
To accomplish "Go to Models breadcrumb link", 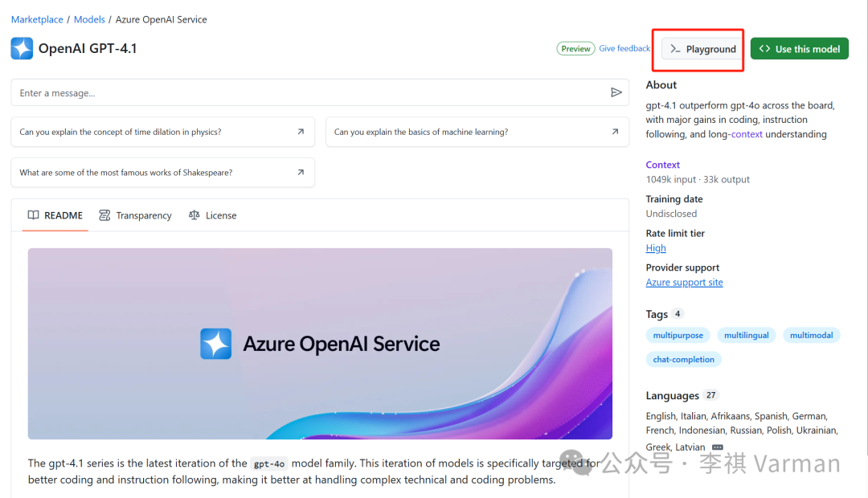I will [89, 19].
